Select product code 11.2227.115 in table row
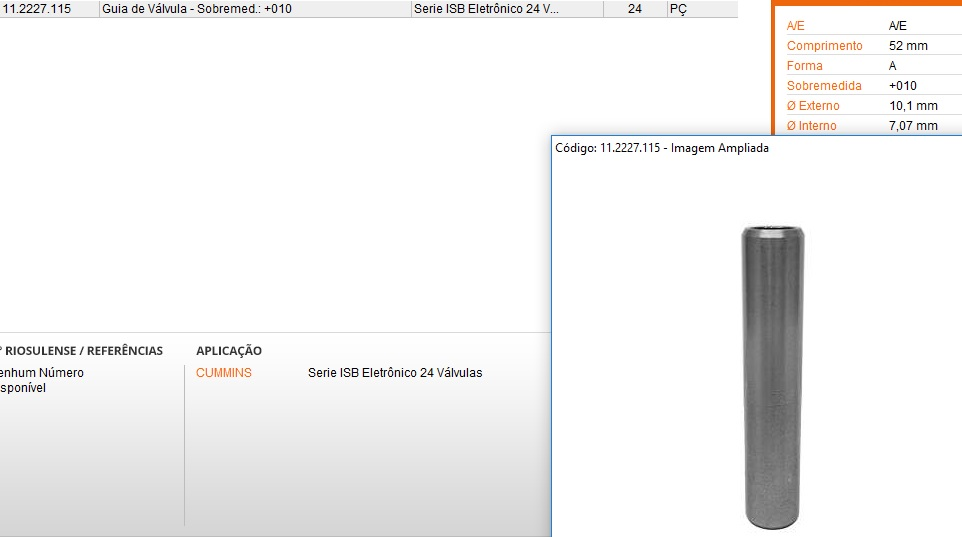The width and height of the screenshot is (962, 537). [37, 9]
